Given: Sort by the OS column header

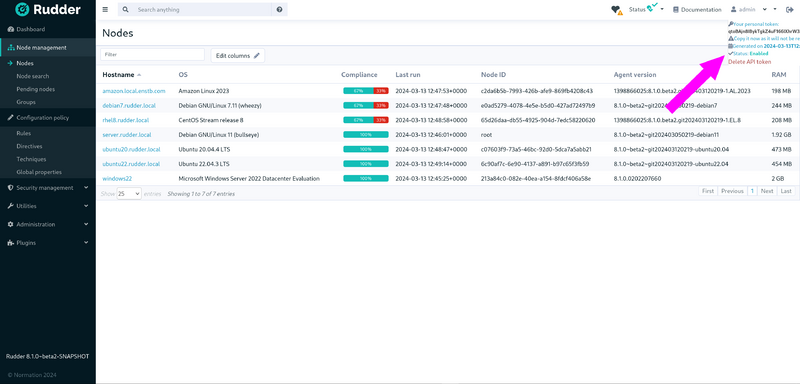Looking at the screenshot, I should pos(183,74).
